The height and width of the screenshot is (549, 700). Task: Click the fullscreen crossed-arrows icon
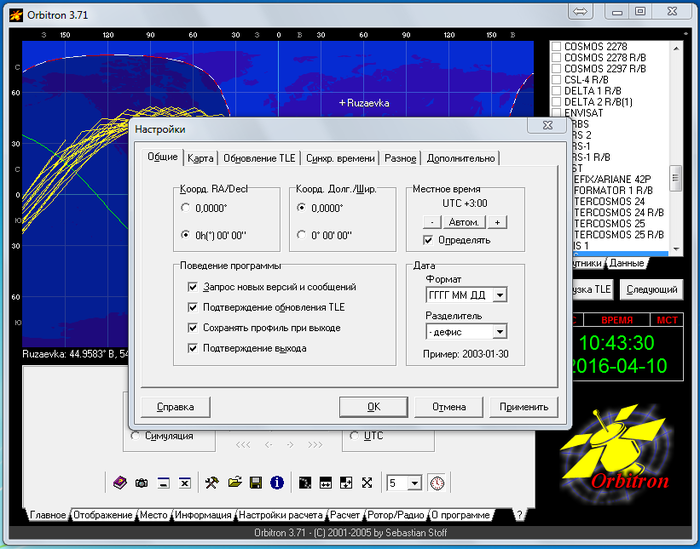[x=367, y=483]
